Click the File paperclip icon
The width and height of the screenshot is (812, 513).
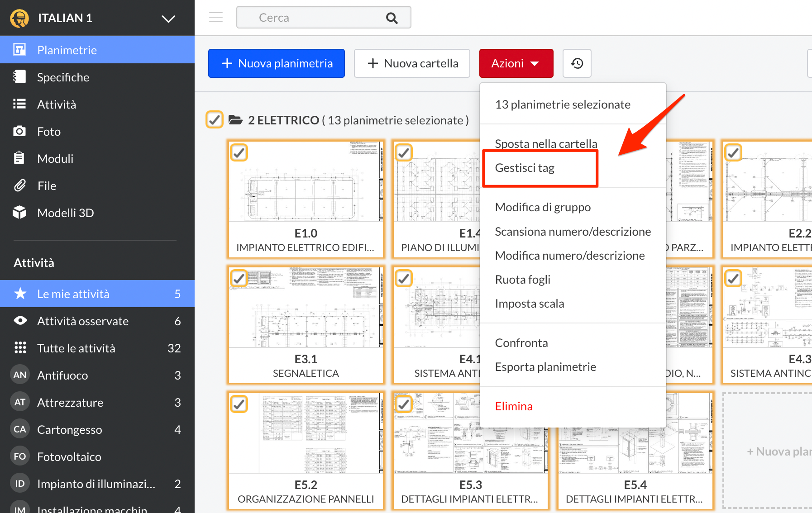19,185
